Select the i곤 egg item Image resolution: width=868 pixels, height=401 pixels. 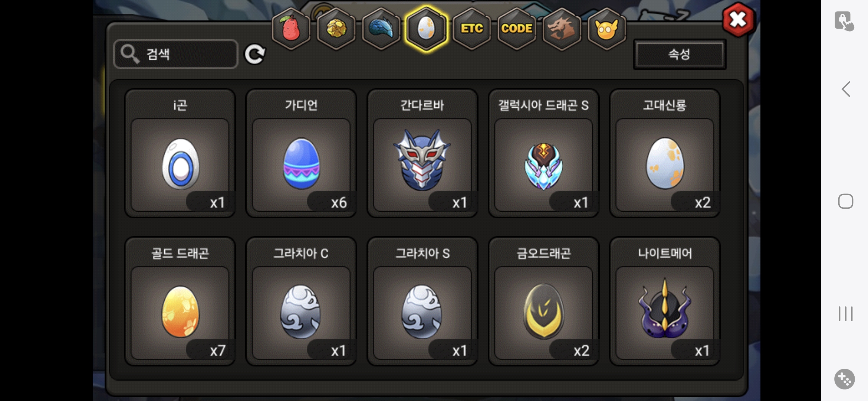tap(180, 153)
